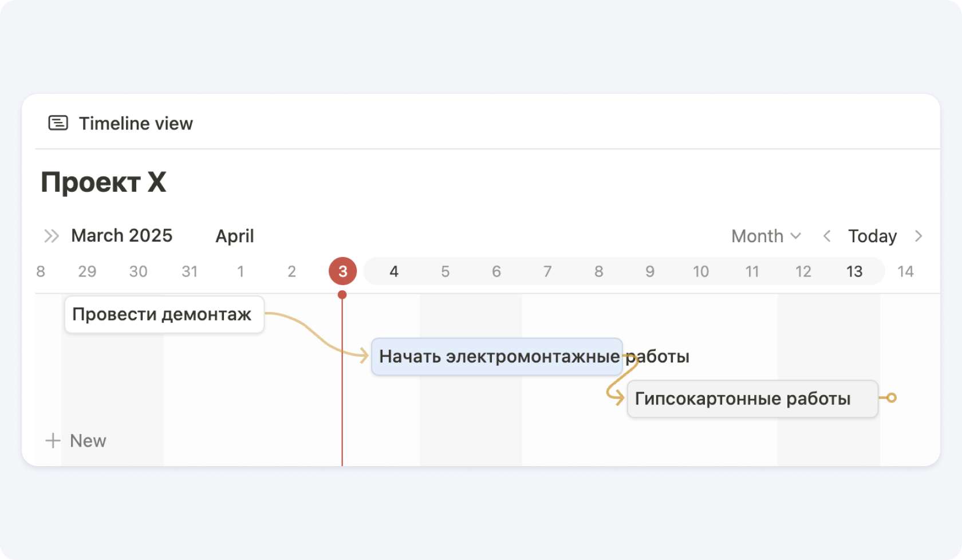Click arrow pointing into Гипсокартонные работы task
962x560 pixels.
pos(617,398)
